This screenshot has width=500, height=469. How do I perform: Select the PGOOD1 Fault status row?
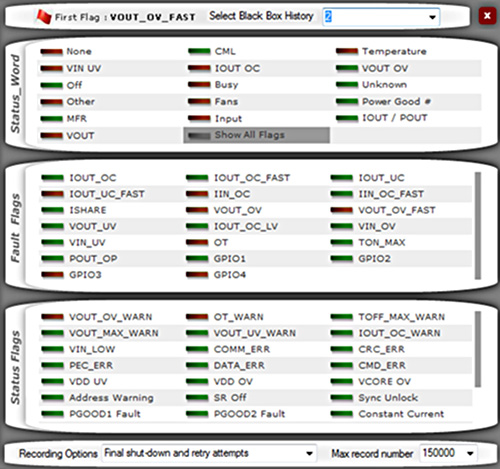point(111,414)
